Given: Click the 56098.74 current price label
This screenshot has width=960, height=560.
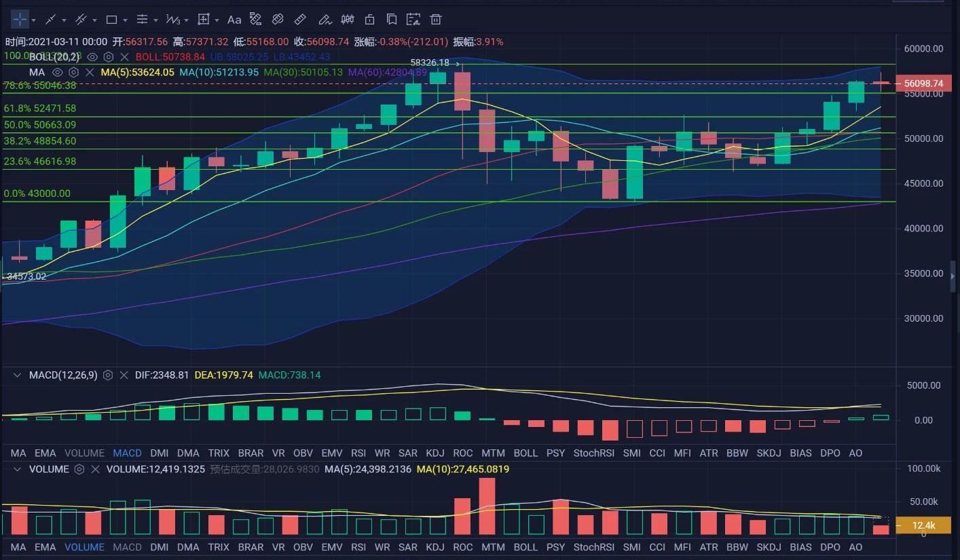Looking at the screenshot, I should click(923, 83).
